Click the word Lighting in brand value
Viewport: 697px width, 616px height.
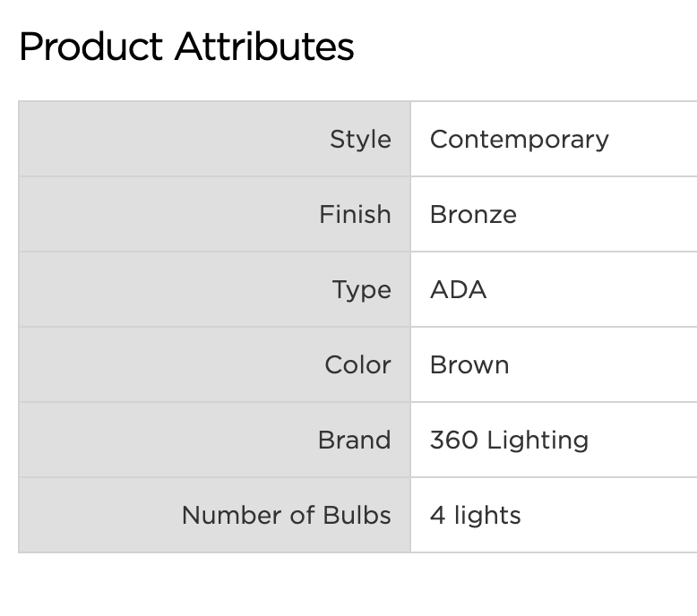pos(538,441)
